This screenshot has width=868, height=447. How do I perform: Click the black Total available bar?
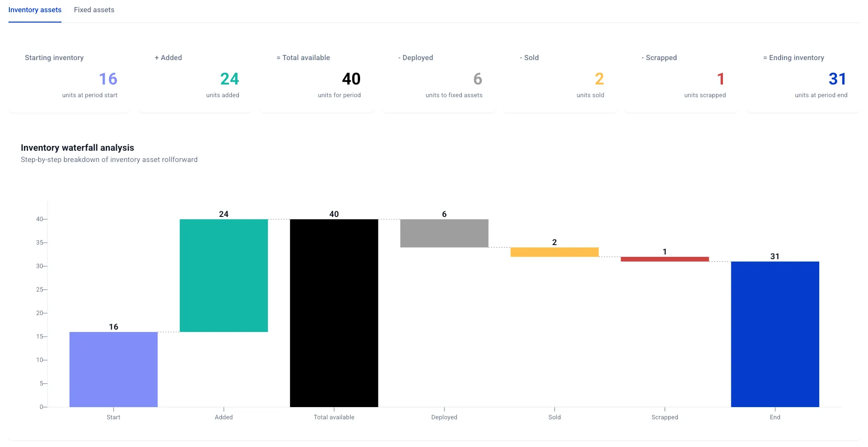[334, 313]
